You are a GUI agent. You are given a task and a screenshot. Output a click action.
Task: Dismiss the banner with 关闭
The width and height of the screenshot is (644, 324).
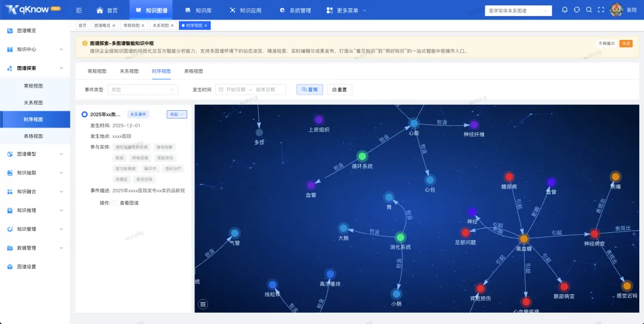click(x=626, y=43)
